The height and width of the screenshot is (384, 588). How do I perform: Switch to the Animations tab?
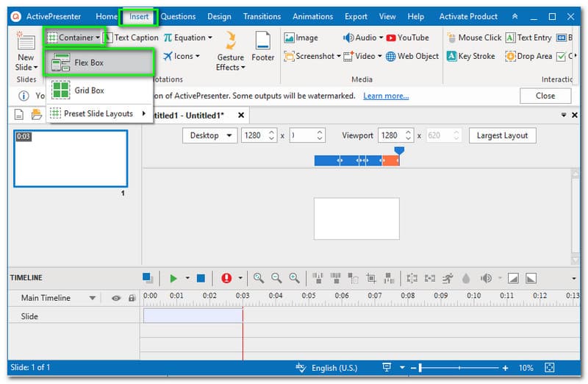tap(312, 16)
